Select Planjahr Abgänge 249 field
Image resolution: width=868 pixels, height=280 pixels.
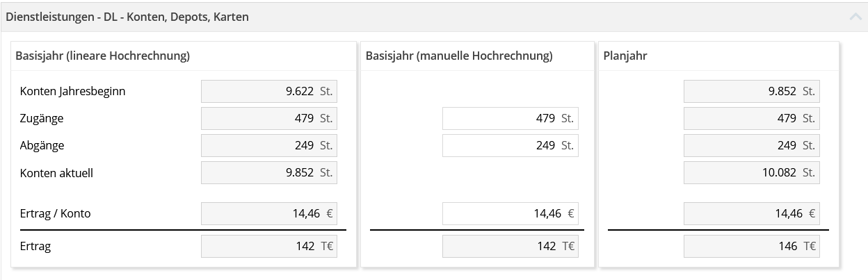tap(752, 145)
